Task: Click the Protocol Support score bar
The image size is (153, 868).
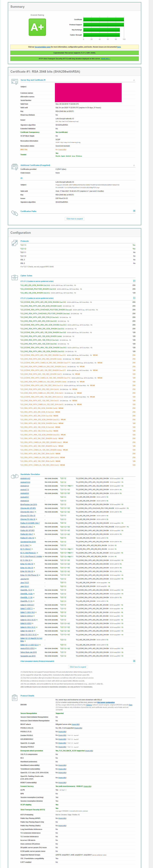Action: click(x=103, y=25)
